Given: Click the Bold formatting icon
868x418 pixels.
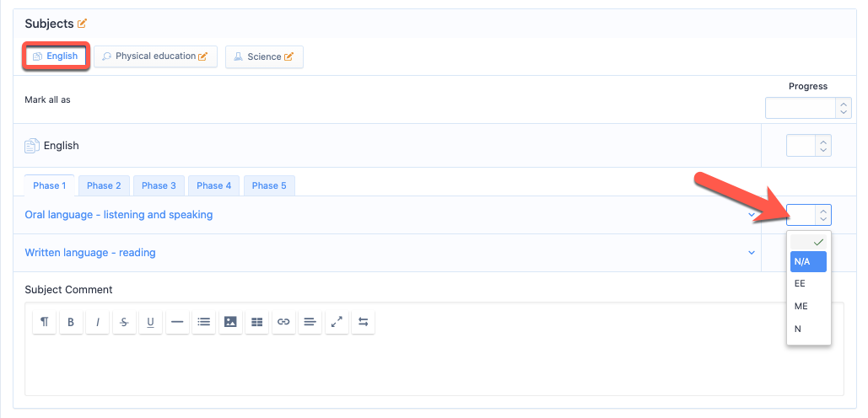Looking at the screenshot, I should pyautogui.click(x=71, y=322).
